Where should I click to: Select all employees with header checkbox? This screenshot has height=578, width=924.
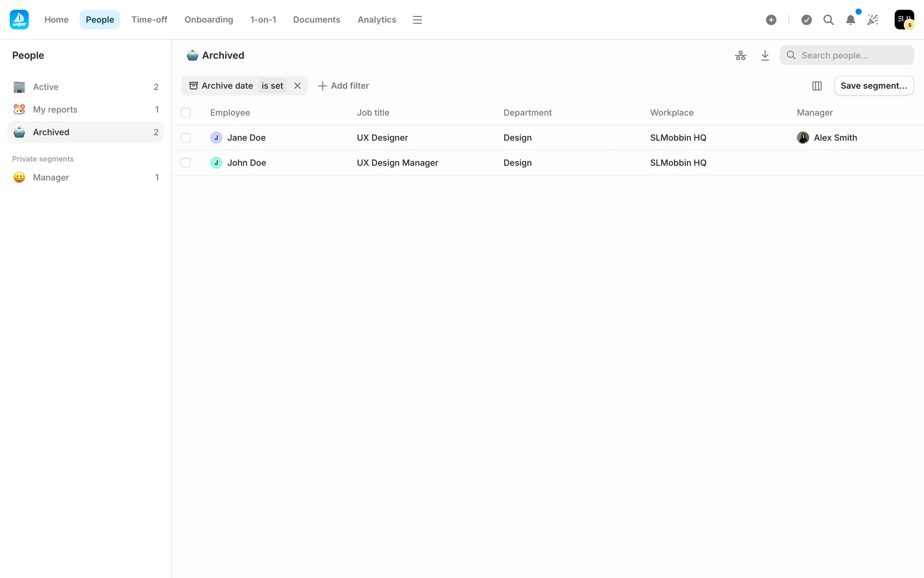[x=186, y=113]
